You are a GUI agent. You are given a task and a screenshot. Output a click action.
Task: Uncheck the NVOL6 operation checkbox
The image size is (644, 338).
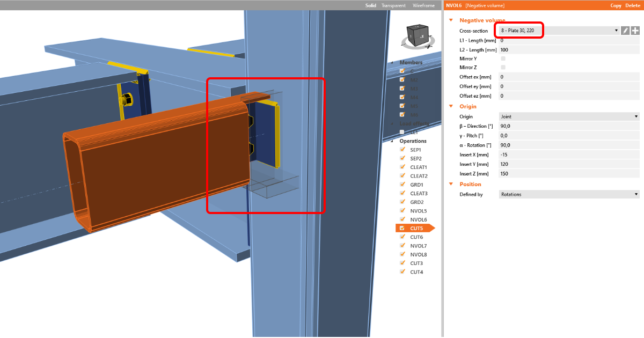[x=402, y=220]
